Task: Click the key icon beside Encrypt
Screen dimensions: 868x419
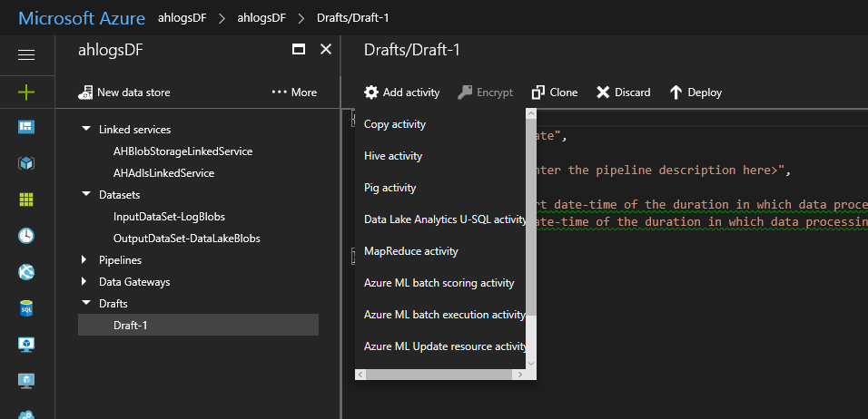Action: pyautogui.click(x=465, y=93)
